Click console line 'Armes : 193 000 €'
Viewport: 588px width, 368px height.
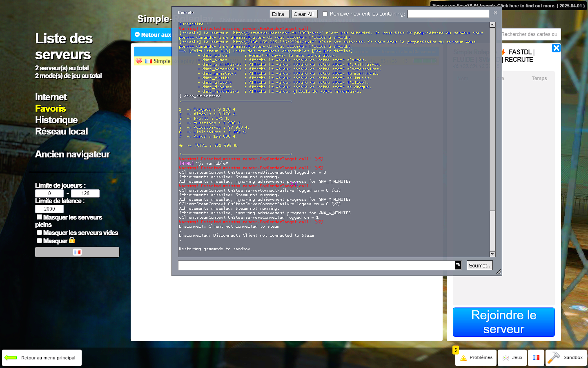(208, 137)
